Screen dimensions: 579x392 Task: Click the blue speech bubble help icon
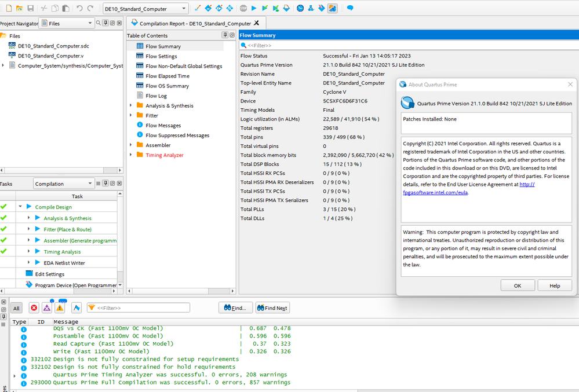[350, 9]
